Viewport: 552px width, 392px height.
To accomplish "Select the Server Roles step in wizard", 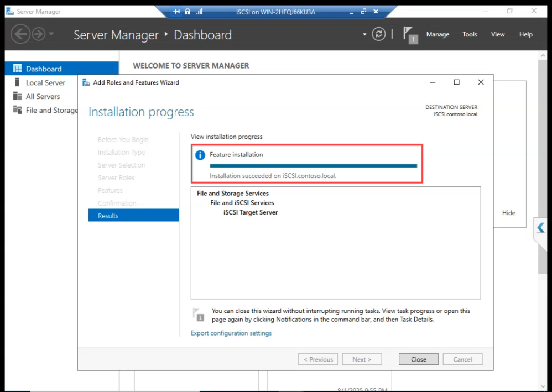I will click(x=116, y=177).
